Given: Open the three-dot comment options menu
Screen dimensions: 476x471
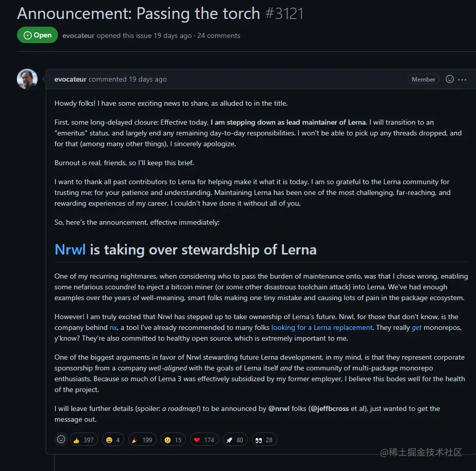Looking at the screenshot, I should point(462,80).
